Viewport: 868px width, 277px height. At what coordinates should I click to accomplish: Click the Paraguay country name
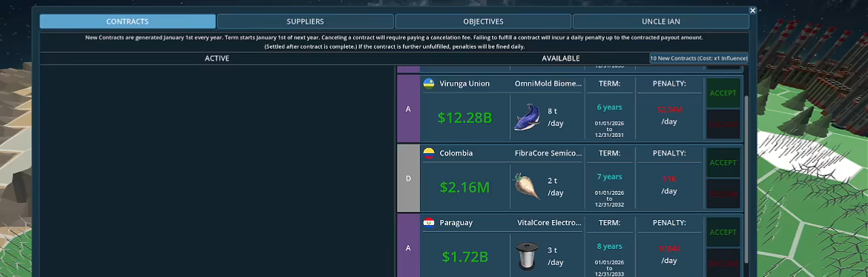pos(456,223)
